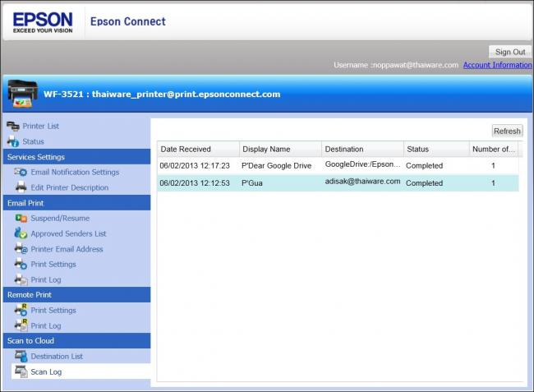Open Print Log under Email Print
This screenshot has height=392, width=534.
(x=46, y=279)
